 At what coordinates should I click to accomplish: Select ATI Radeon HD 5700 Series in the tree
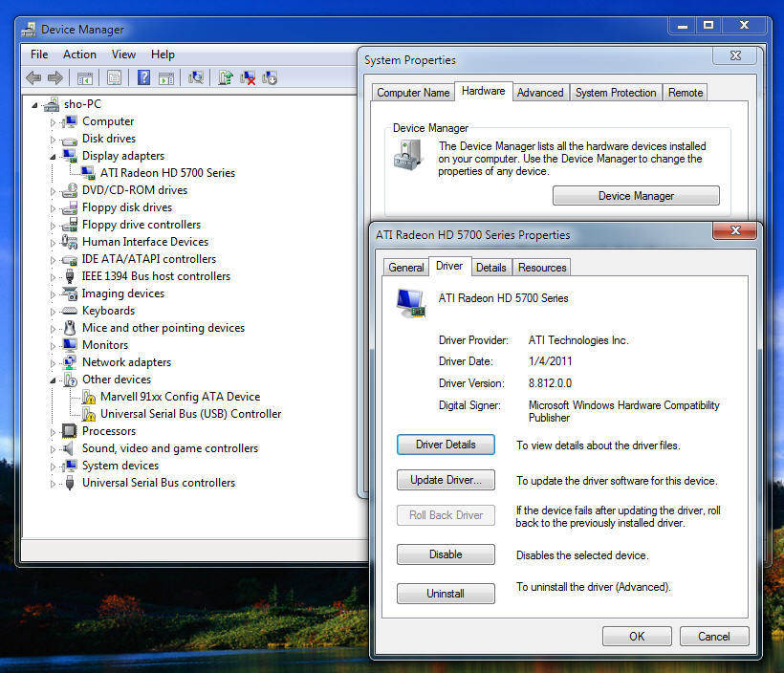(167, 173)
